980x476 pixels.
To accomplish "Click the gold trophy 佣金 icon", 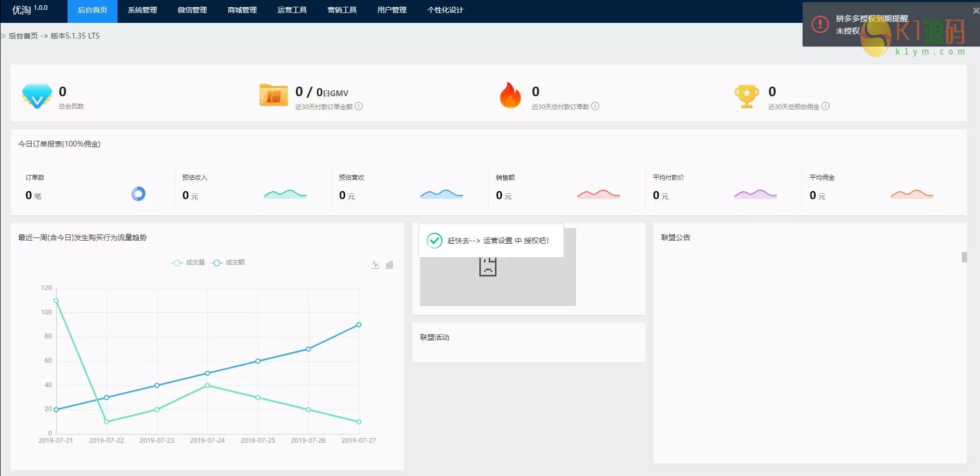I will (x=747, y=96).
